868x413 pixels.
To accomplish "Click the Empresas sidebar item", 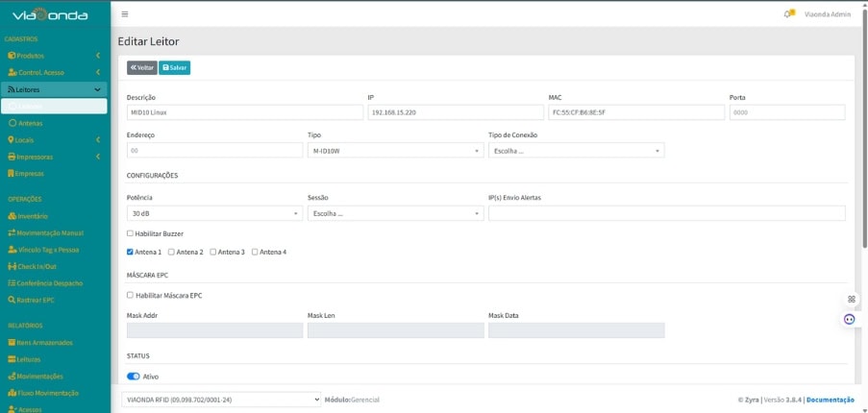I will pos(29,173).
